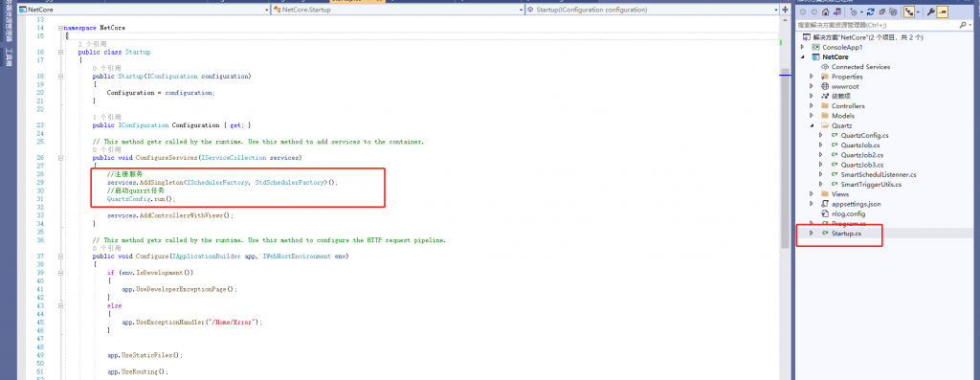
Task: Select appsettings.json file
Action: click(856, 204)
